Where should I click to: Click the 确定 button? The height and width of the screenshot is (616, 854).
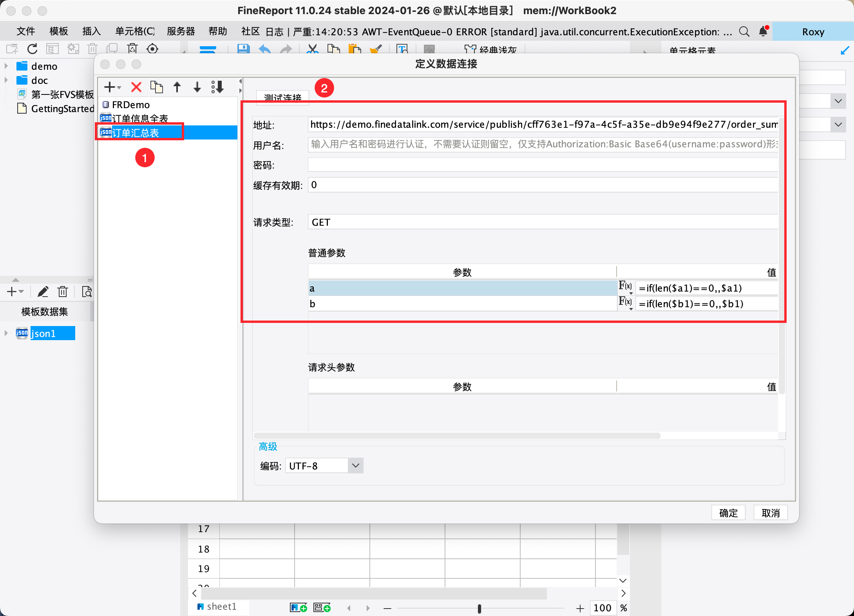[x=728, y=513]
